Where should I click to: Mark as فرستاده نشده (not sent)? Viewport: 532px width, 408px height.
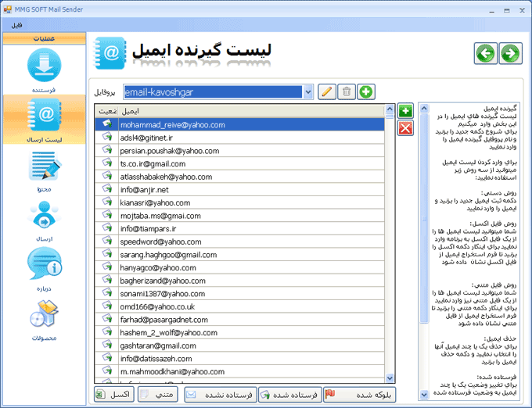click(221, 395)
